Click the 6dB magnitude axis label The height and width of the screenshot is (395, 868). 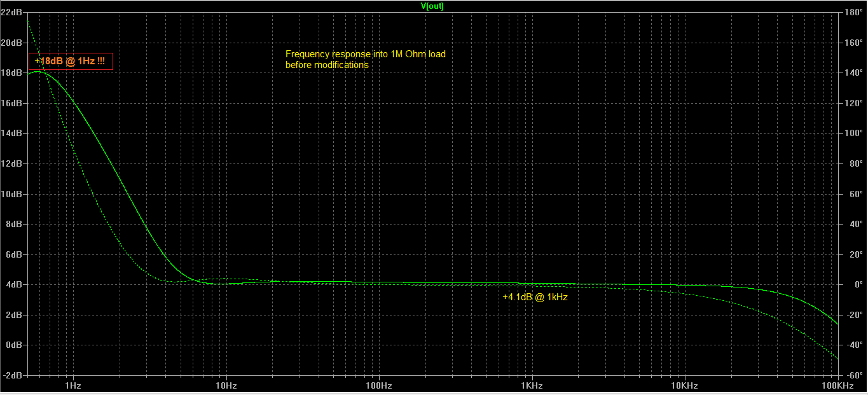[13, 254]
